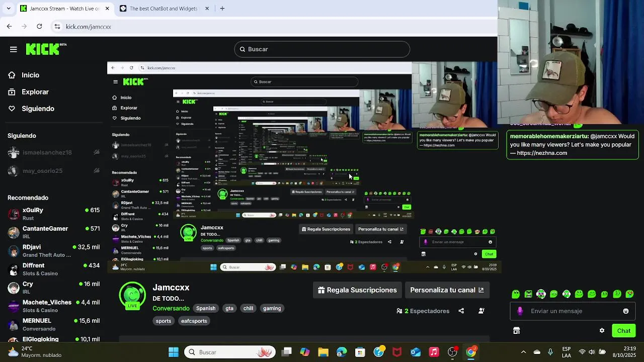Open followed channel ismaelsanchez18
The image size is (644, 362).
(x=54, y=152)
